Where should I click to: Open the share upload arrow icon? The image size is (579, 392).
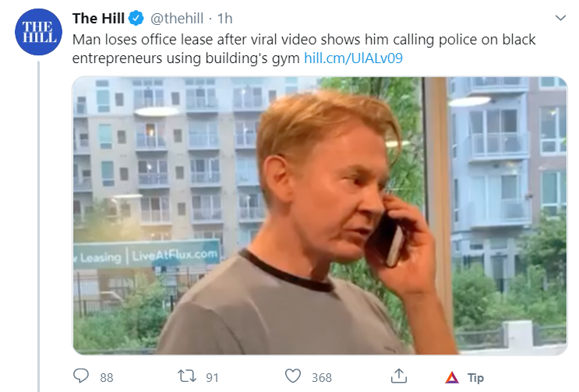click(x=399, y=376)
